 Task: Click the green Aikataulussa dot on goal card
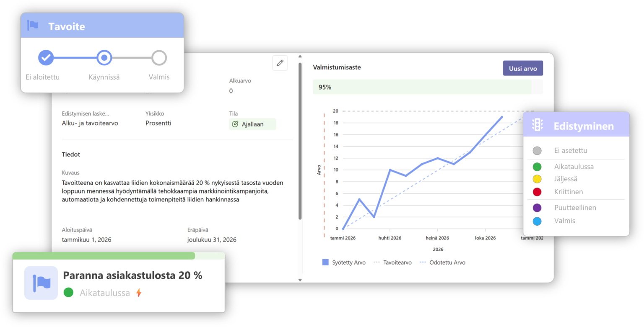point(68,293)
